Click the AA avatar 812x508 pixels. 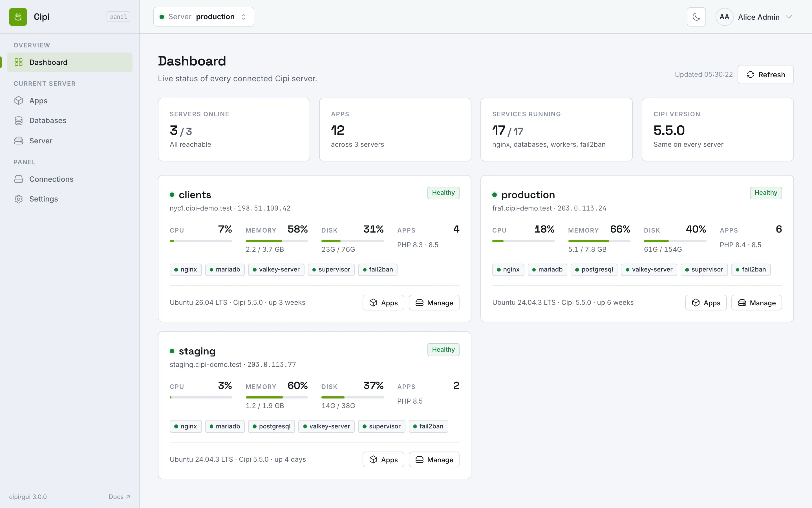tap(724, 17)
